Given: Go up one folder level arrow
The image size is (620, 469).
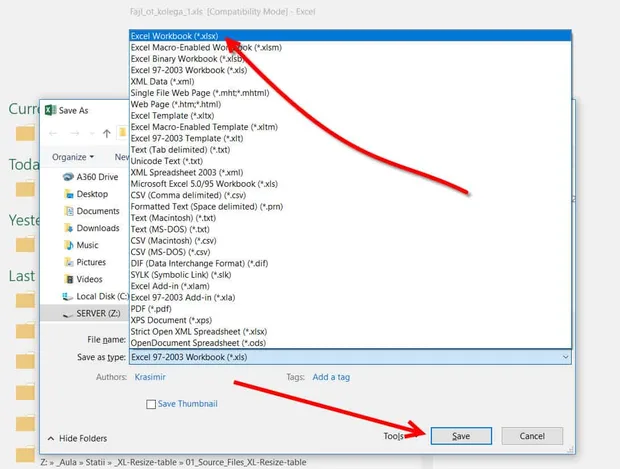Looking at the screenshot, I should click(106, 134).
